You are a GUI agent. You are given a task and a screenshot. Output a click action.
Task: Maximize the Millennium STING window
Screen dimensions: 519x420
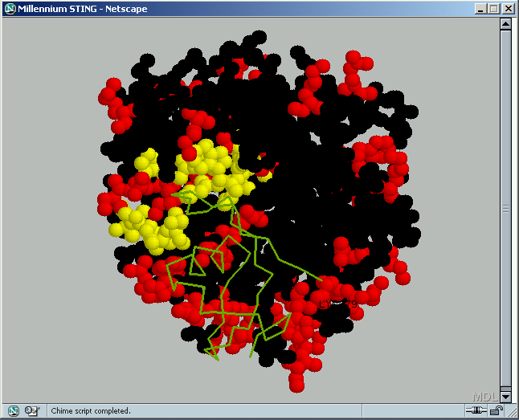click(493, 9)
